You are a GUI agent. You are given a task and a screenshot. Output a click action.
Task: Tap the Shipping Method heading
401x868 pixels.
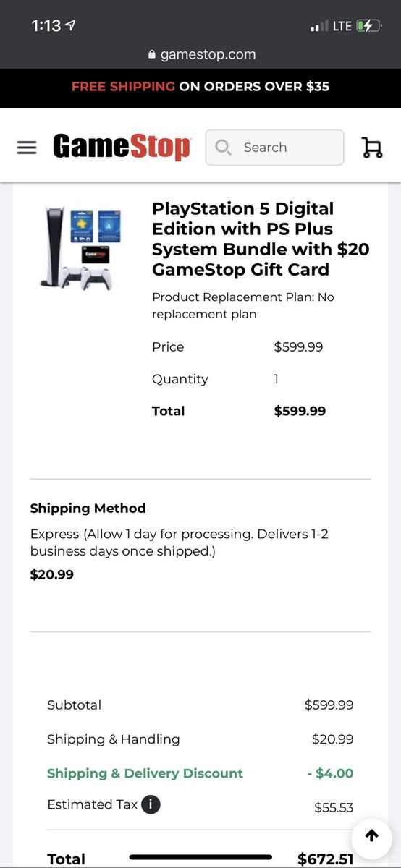(x=88, y=509)
